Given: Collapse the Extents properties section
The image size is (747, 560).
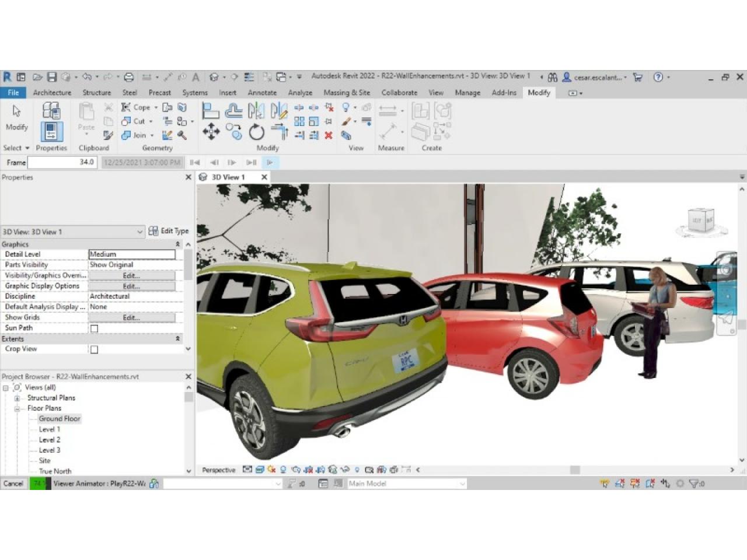Looking at the screenshot, I should [x=178, y=339].
